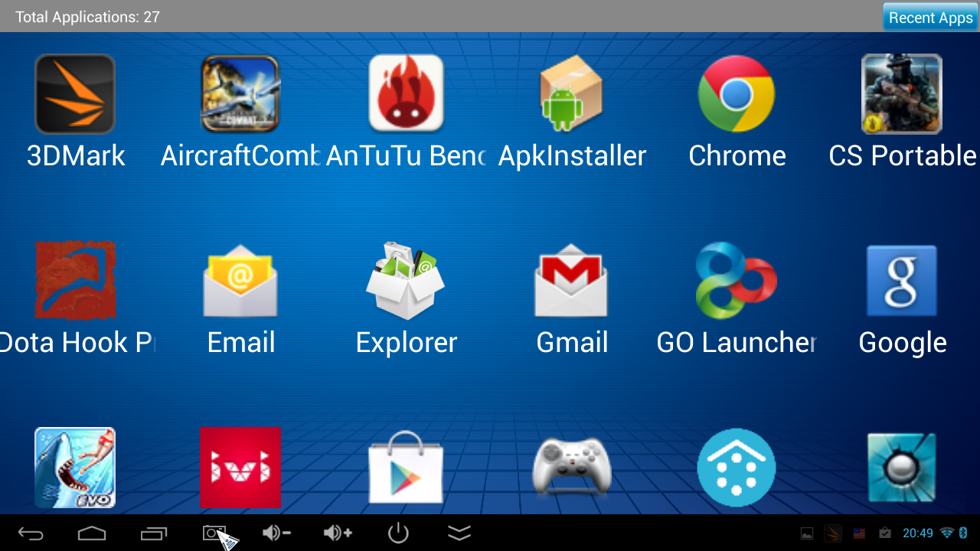Image resolution: width=980 pixels, height=551 pixels.
Task: Open the Email app
Action: [x=240, y=280]
